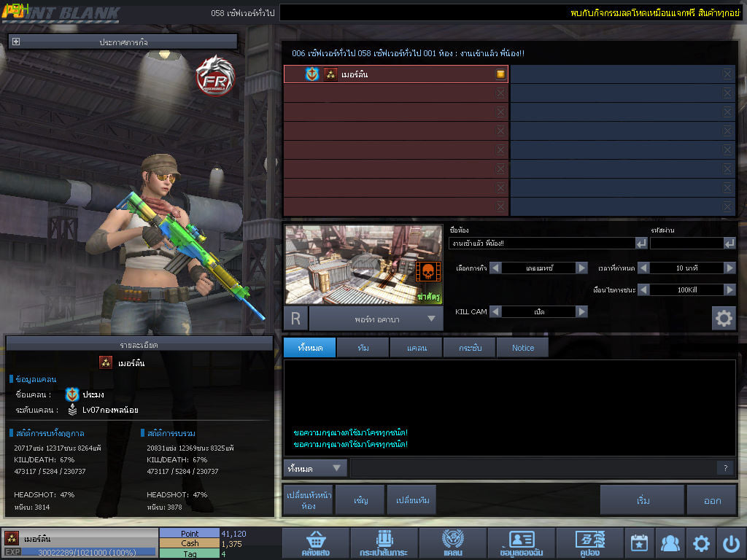Open the ทั้งหมด chat channel dropdown
Viewport: 747px width, 560px height.
point(315,468)
